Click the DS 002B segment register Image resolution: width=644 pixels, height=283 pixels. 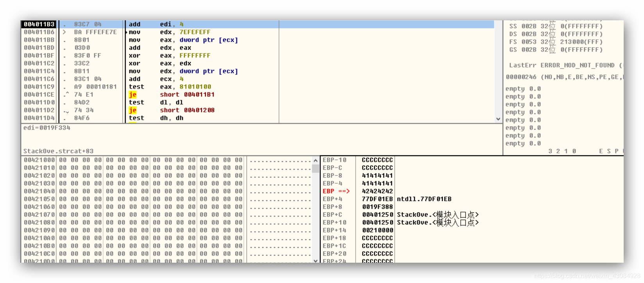coord(556,34)
